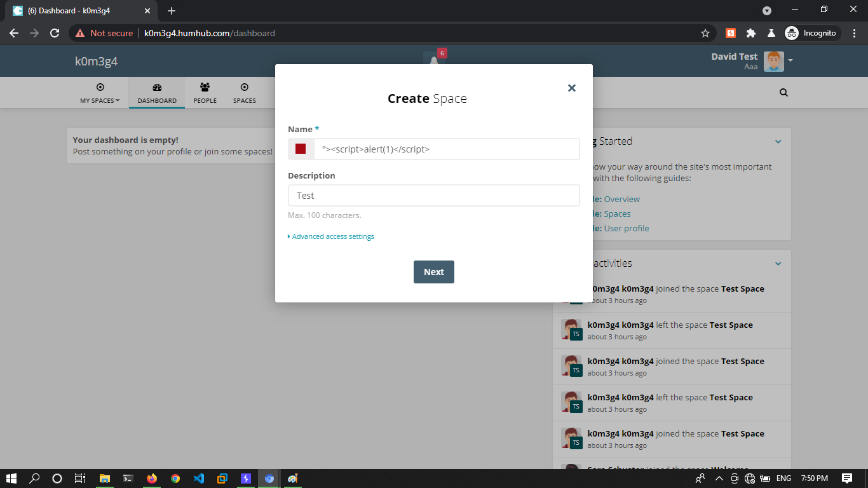The image size is (868, 488).
Task: Close the Create Space dialog
Action: (571, 88)
